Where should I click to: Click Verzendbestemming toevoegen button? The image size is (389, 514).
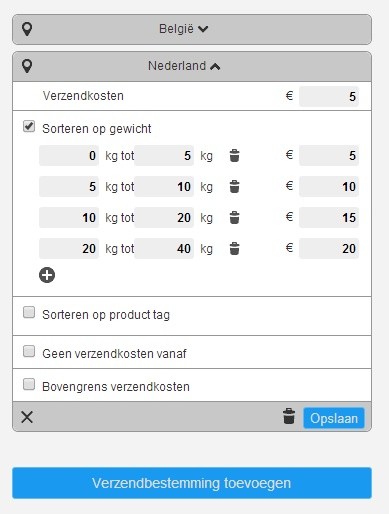(x=192, y=483)
